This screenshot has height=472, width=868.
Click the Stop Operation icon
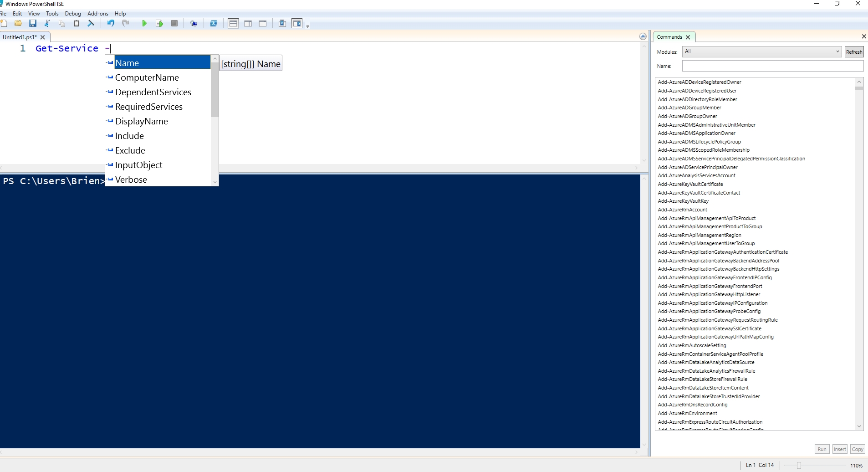(174, 23)
